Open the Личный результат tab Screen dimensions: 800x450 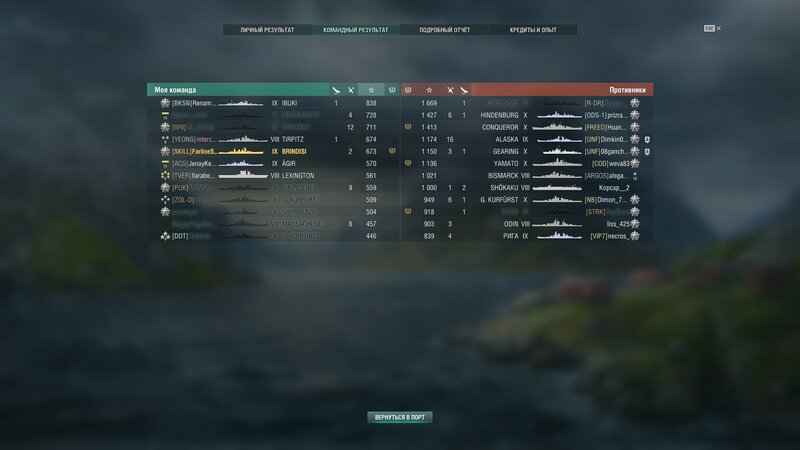point(267,30)
